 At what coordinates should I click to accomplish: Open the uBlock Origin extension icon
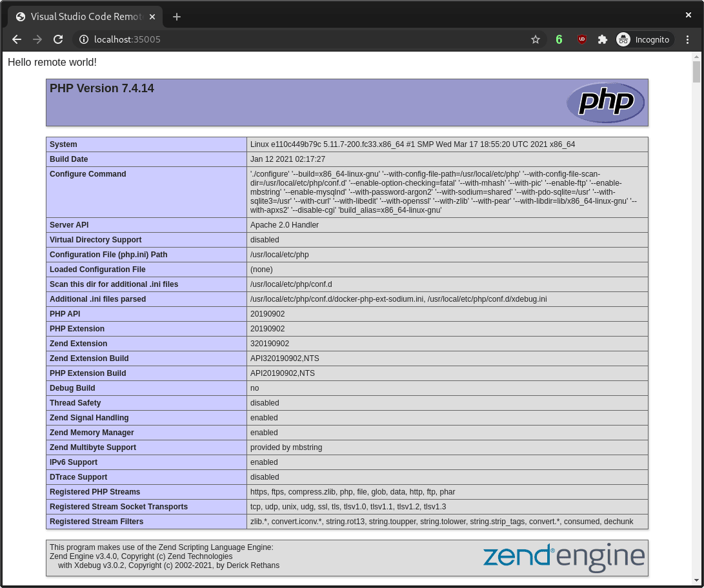click(581, 39)
